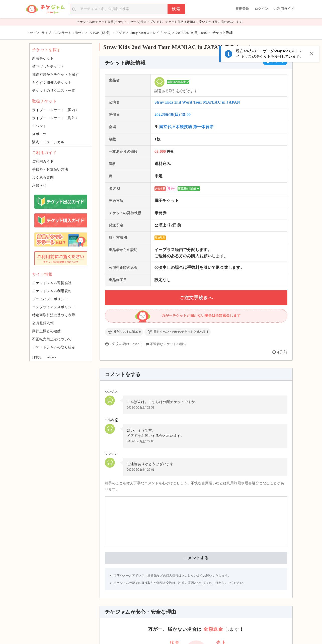Open the チケット購入ガイド banner
The height and width of the screenshot is (644, 322).
(x=61, y=220)
